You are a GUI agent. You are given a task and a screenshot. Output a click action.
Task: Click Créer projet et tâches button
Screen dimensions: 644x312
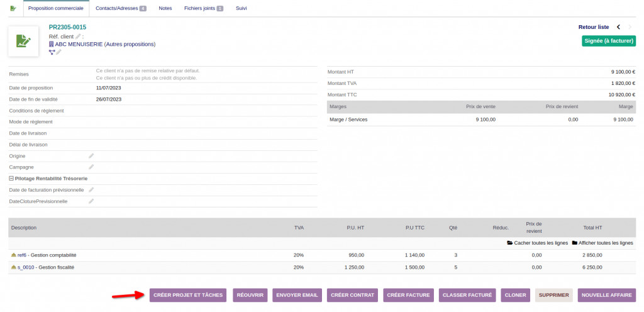(189, 295)
